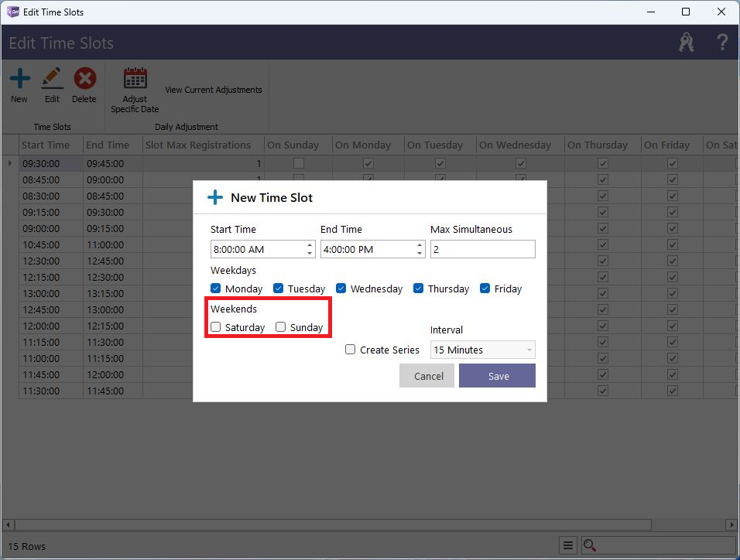The width and height of the screenshot is (740, 560).
Task: Increase Start Time with up spinner arrow
Action: click(x=310, y=245)
